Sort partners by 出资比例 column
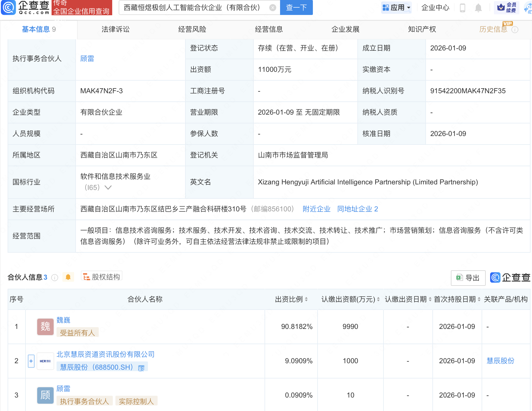This screenshot has height=411, width=532. click(306, 299)
